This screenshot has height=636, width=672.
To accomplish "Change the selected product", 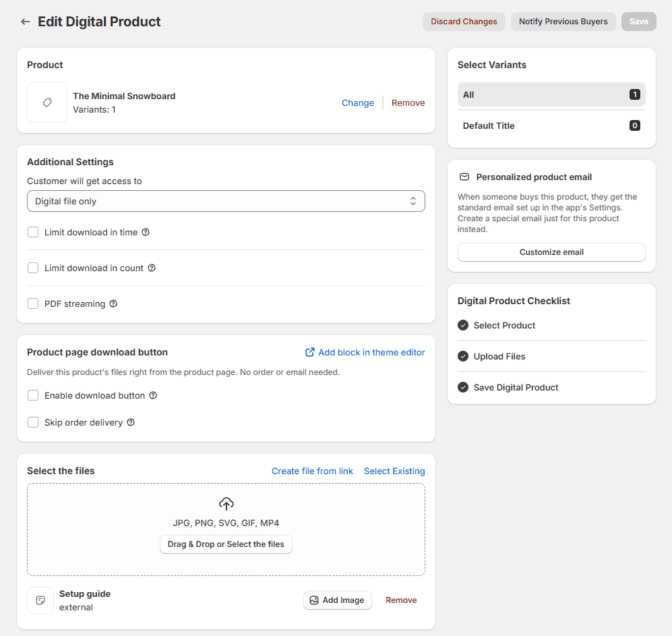I will click(x=357, y=103).
